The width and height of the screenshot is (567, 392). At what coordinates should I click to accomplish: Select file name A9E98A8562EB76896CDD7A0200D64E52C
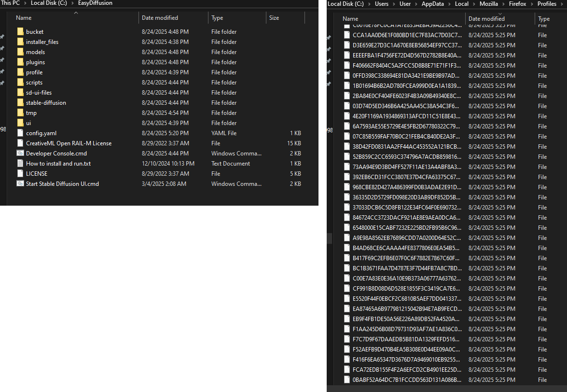[407, 238]
